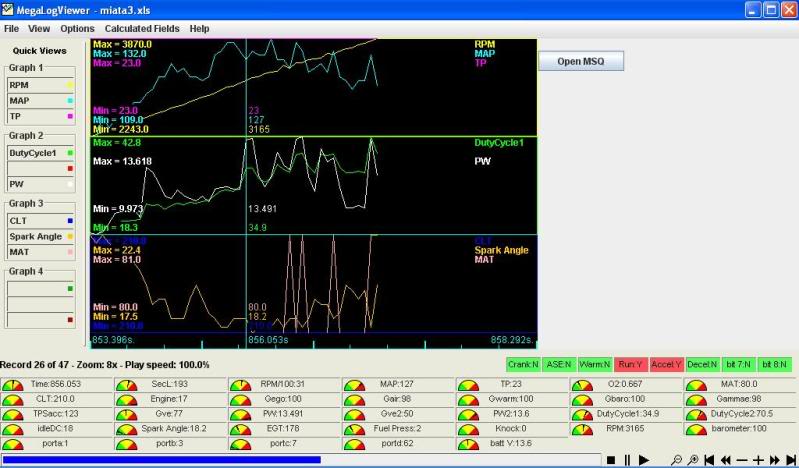
Task: Click the gauge icon beside Time:856.053
Action: click(13, 386)
